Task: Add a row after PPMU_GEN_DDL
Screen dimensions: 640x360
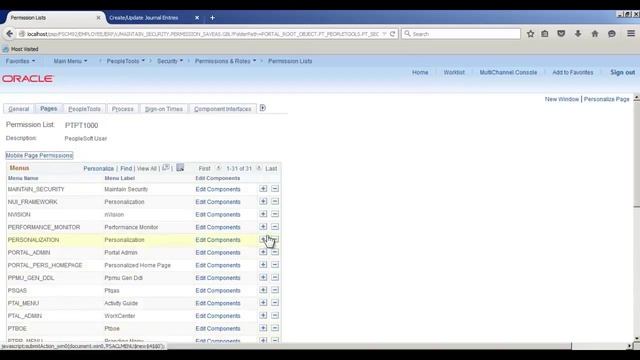Action: 263,277
